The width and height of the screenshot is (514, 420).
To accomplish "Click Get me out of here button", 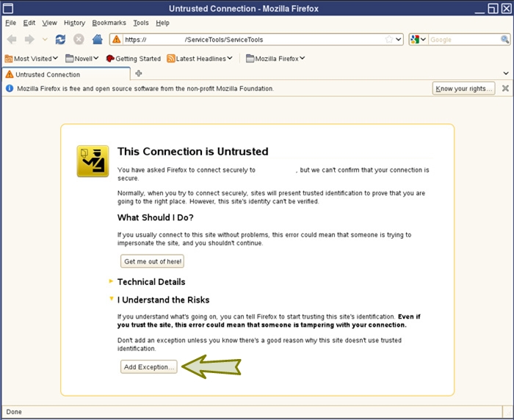I will click(153, 261).
